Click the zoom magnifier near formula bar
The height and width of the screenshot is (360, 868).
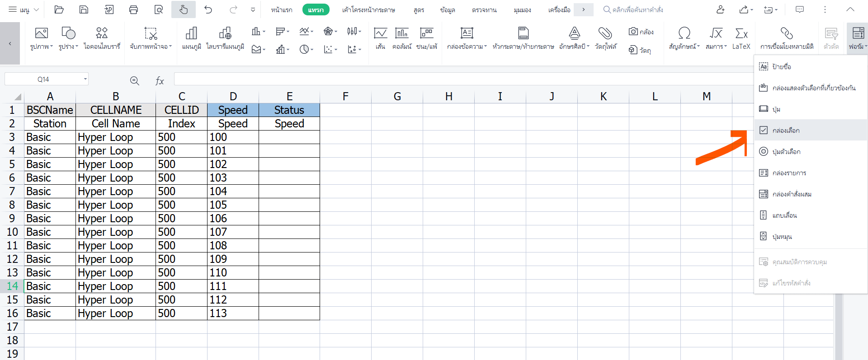pyautogui.click(x=134, y=80)
